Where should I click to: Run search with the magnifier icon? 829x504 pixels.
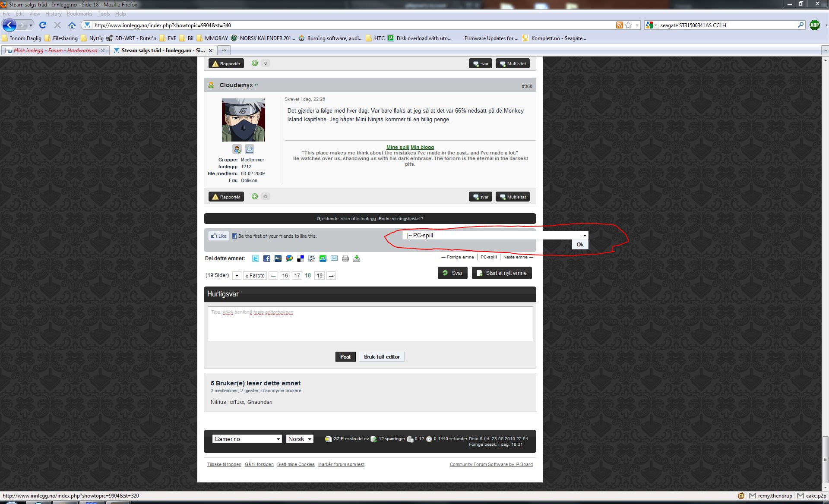[x=801, y=25]
